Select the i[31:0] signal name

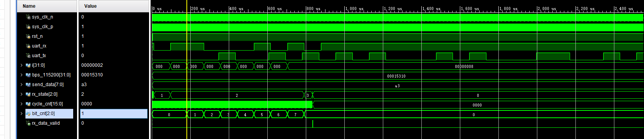coord(39,65)
